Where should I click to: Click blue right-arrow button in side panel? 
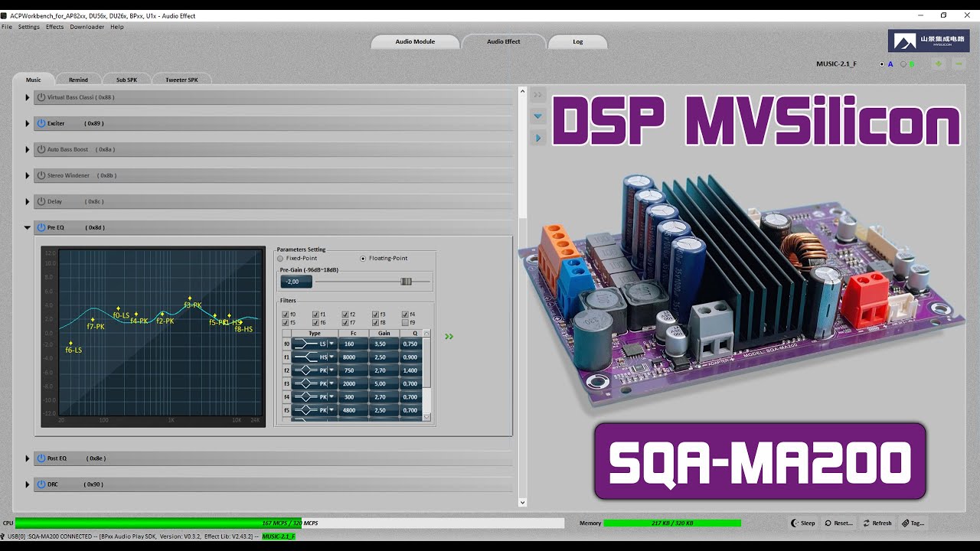(x=537, y=139)
